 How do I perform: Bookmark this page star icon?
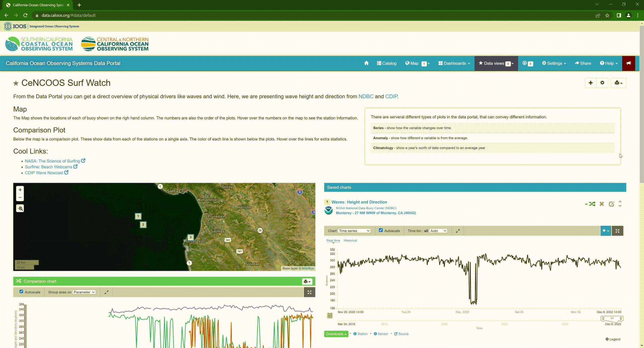pyautogui.click(x=607, y=15)
